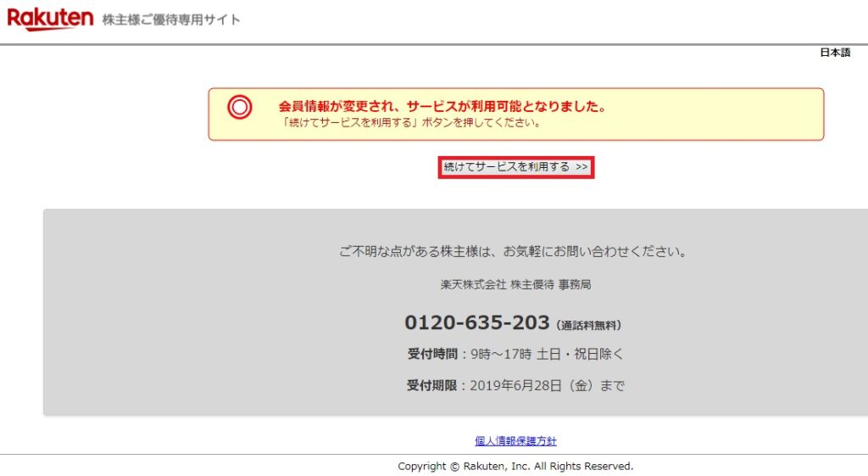Viewport: 868px width, 476px height.
Task: Click the 株主様ご優待専用サイト header text
Action: pos(171,20)
